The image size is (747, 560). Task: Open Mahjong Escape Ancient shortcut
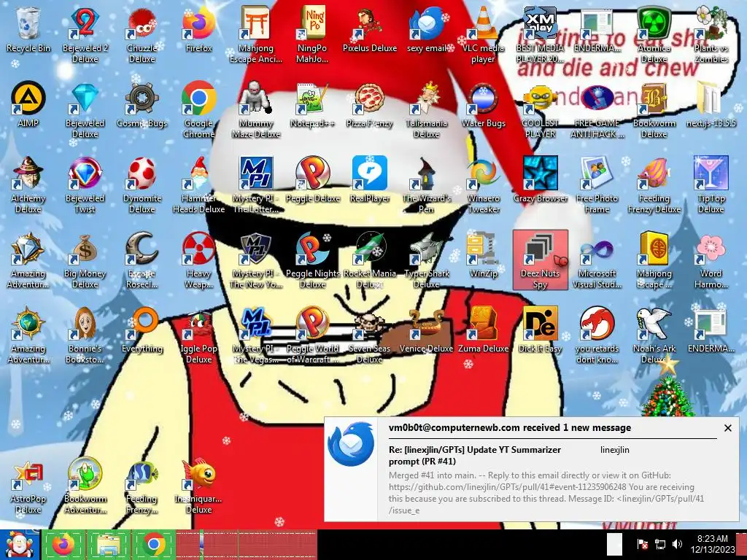[x=256, y=34]
